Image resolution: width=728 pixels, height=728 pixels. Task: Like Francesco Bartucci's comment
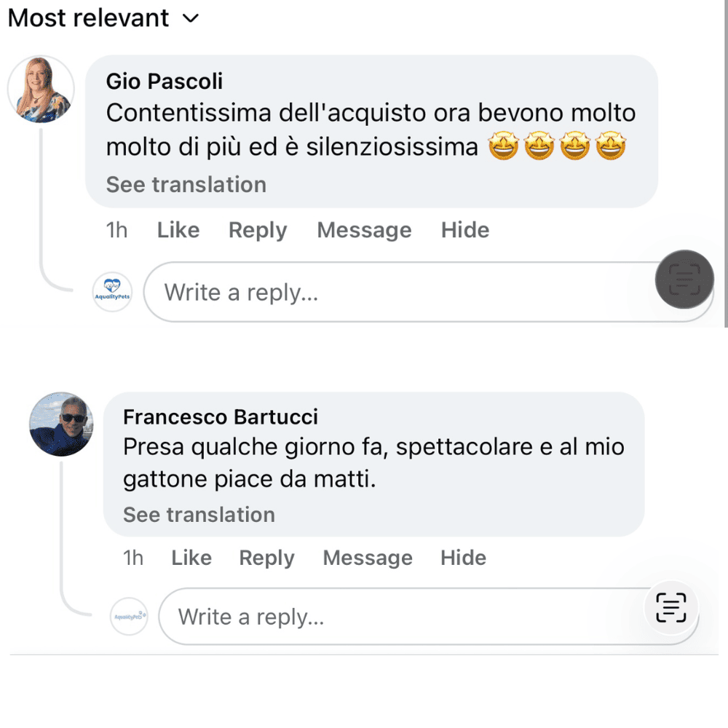pyautogui.click(x=191, y=558)
